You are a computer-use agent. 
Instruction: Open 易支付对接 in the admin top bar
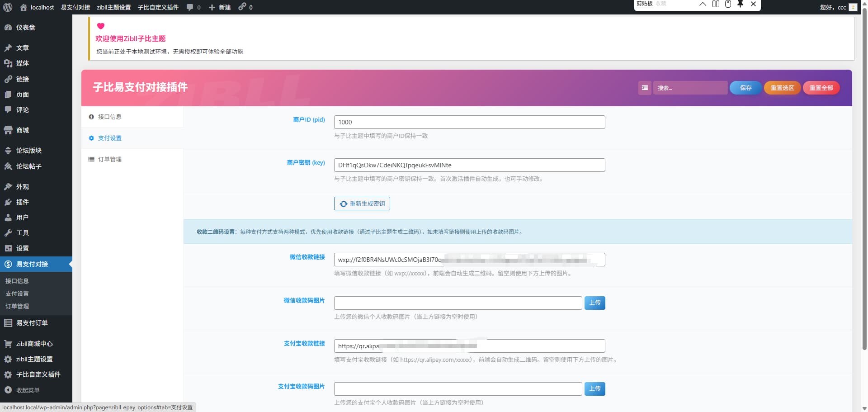[75, 7]
